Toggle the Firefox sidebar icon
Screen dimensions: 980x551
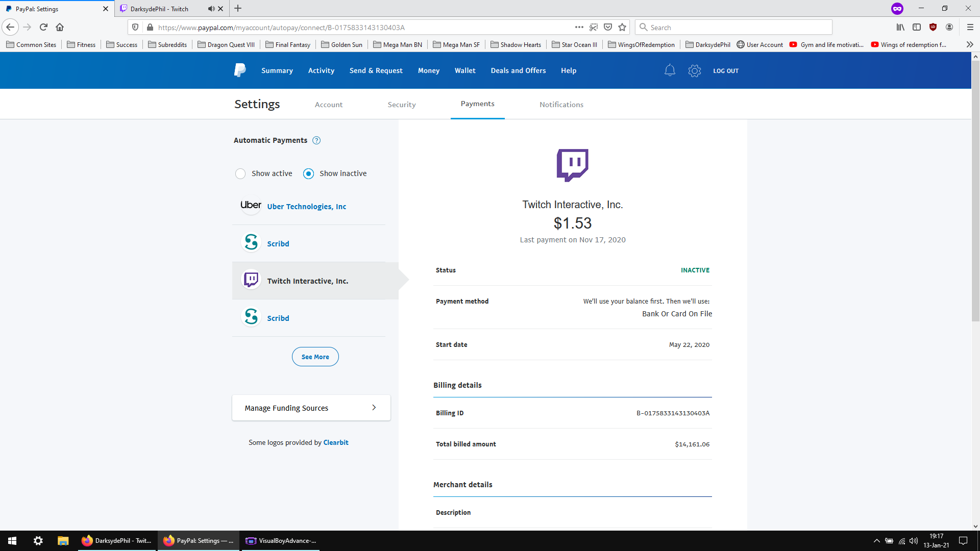(x=917, y=27)
